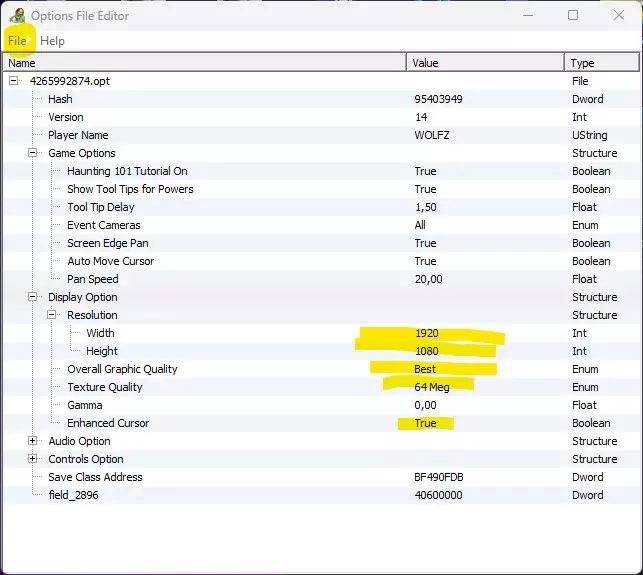Collapse the Display Option structure

32,297
